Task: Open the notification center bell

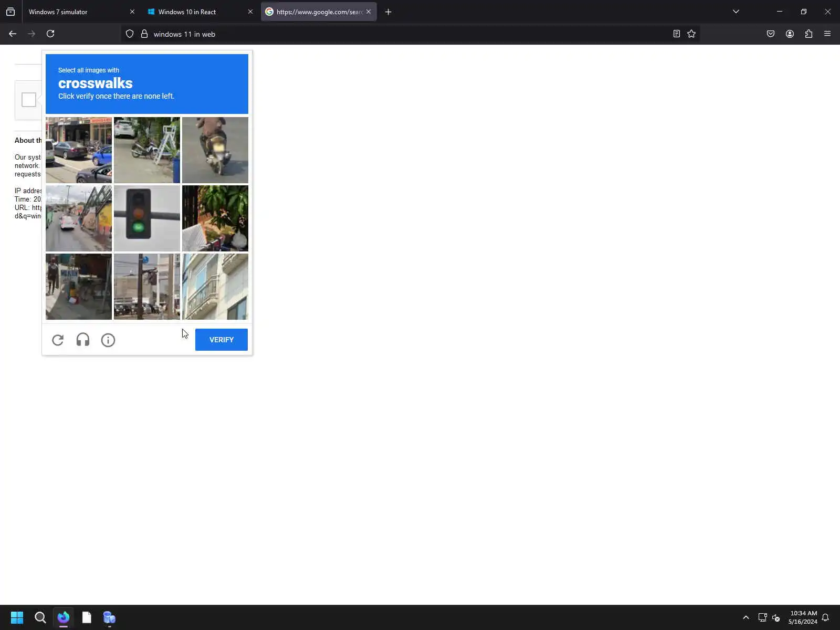Action: [x=825, y=617]
